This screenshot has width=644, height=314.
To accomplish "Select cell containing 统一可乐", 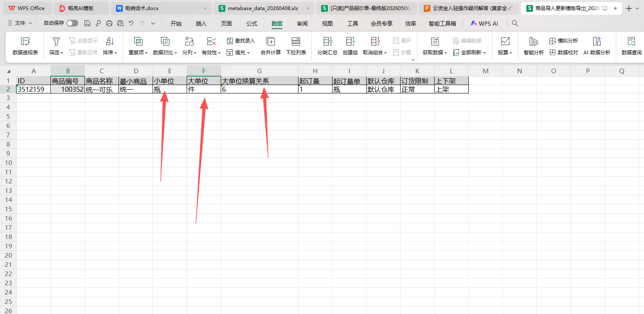I will pyautogui.click(x=102, y=89).
